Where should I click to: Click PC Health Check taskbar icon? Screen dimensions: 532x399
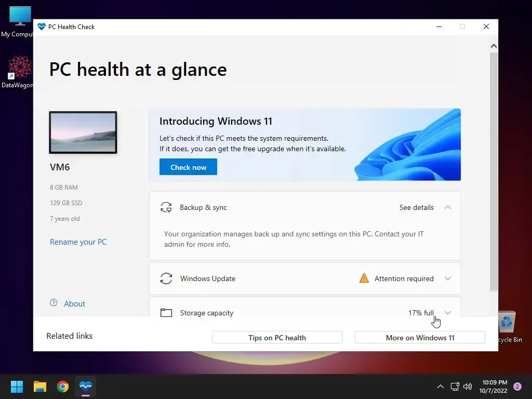pos(86,386)
